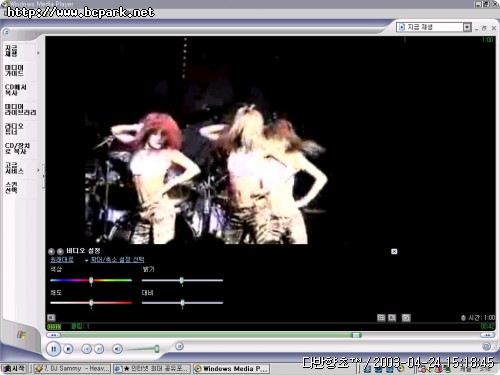Image resolution: width=500 pixels, height=375 pixels.
Task: Skip to the previous track
Action: (x=87, y=349)
